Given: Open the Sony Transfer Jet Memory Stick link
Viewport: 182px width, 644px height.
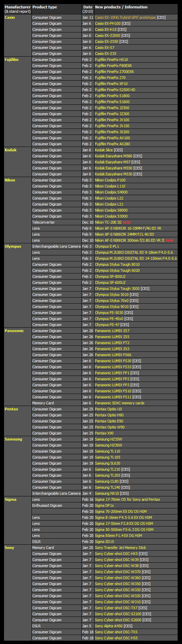Looking at the screenshot, I should [121, 548].
